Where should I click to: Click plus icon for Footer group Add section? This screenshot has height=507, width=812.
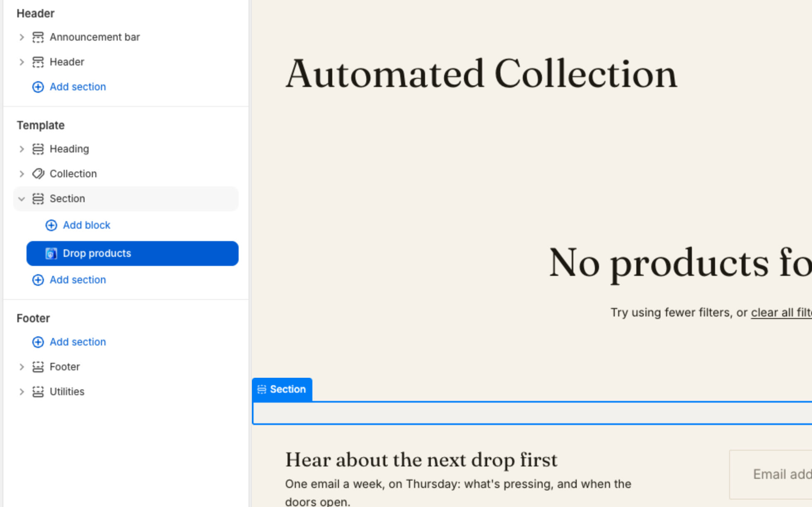tap(38, 342)
